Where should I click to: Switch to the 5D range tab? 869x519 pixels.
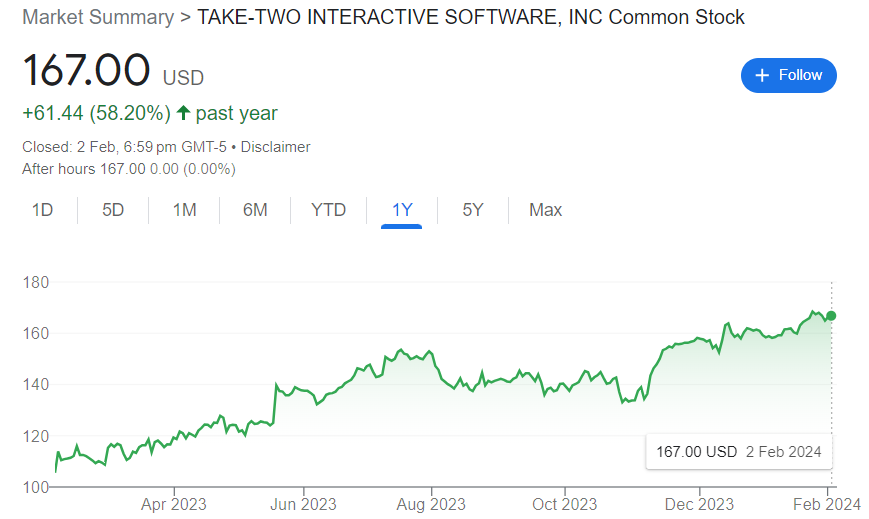(x=113, y=210)
